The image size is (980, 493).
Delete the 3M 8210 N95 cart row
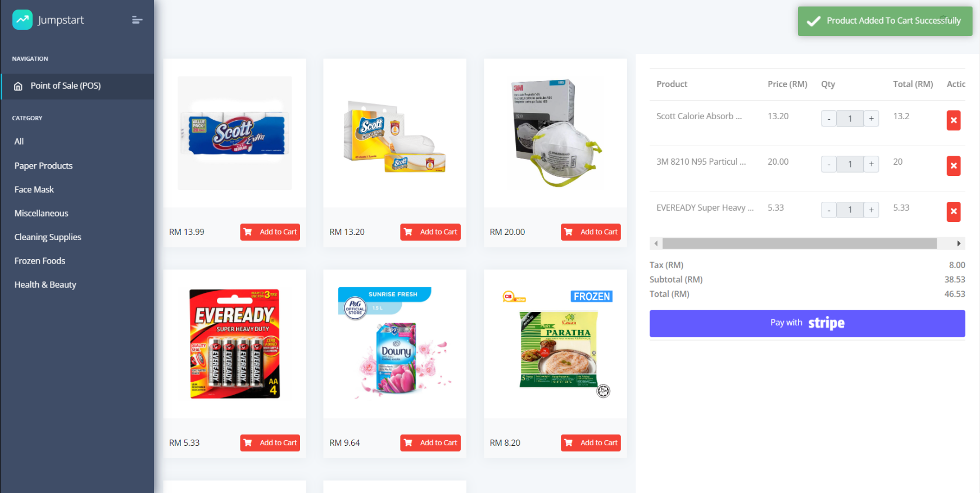point(953,166)
